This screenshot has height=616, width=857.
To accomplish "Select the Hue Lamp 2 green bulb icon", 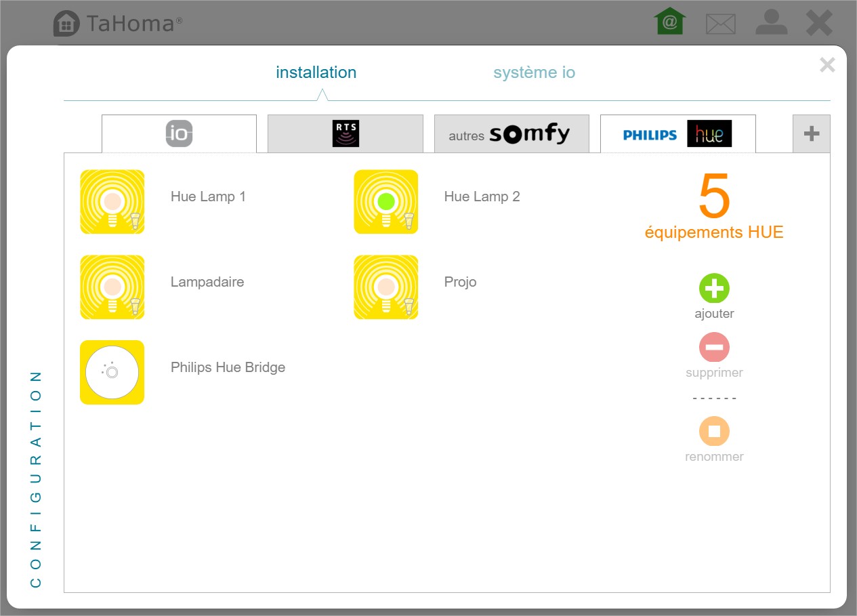I will (385, 202).
